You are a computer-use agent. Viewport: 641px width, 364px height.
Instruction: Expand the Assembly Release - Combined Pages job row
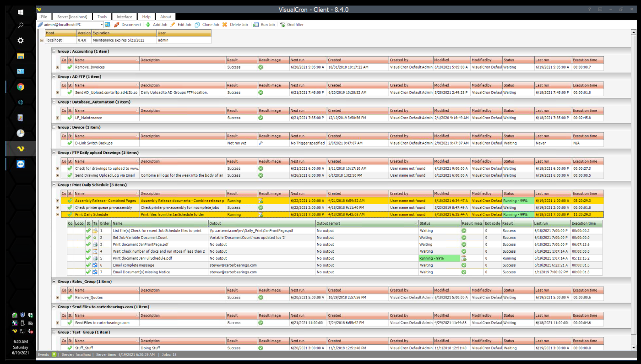click(x=58, y=201)
